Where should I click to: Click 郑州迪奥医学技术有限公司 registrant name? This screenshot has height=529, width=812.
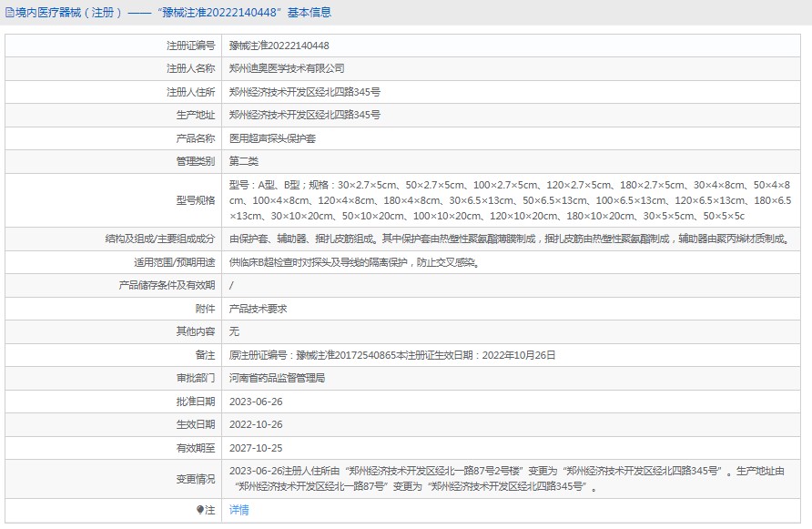tap(287, 68)
